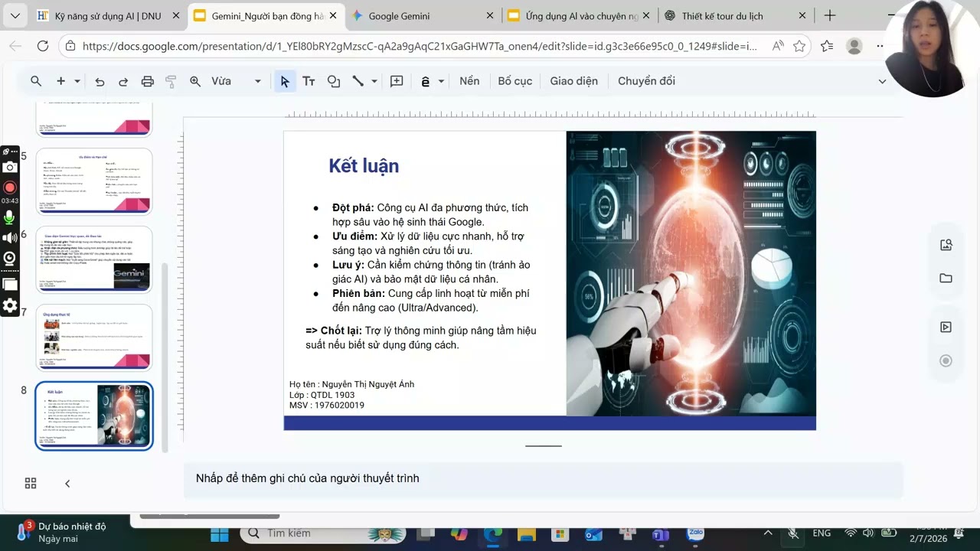
Task: Open browser tab search dropdown
Action: pos(15,15)
